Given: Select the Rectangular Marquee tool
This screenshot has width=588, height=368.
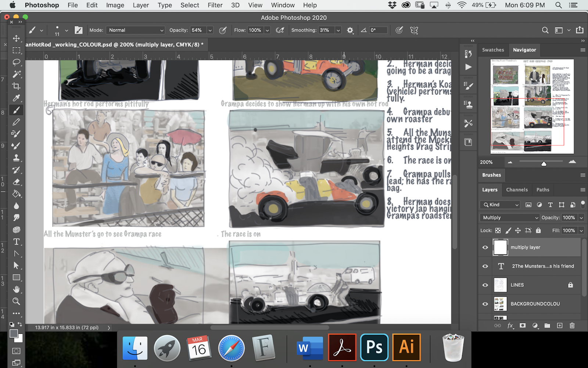Looking at the screenshot, I should point(17,50).
